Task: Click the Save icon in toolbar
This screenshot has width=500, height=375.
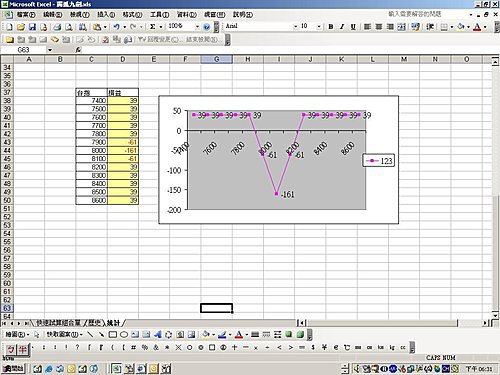Action: point(32,27)
